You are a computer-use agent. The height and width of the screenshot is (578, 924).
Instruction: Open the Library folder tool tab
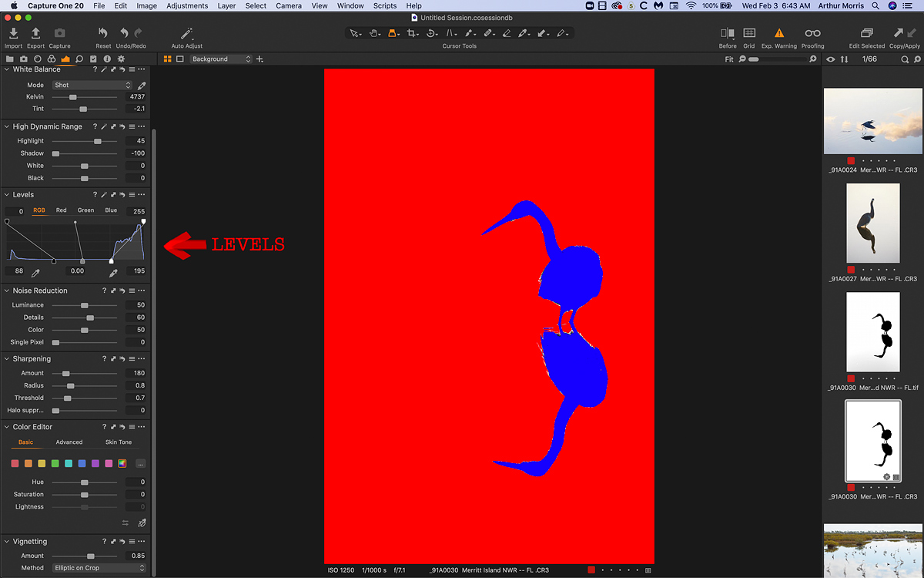coord(10,59)
